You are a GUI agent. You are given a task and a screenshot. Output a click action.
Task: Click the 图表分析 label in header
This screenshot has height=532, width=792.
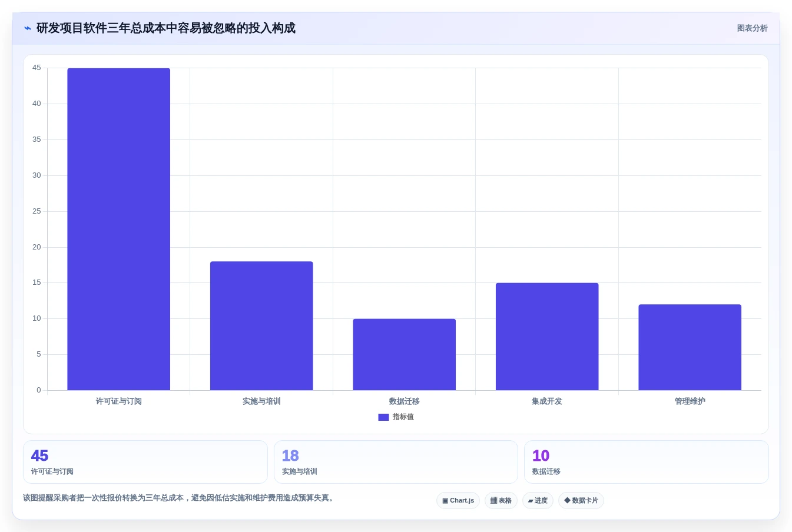coord(752,28)
